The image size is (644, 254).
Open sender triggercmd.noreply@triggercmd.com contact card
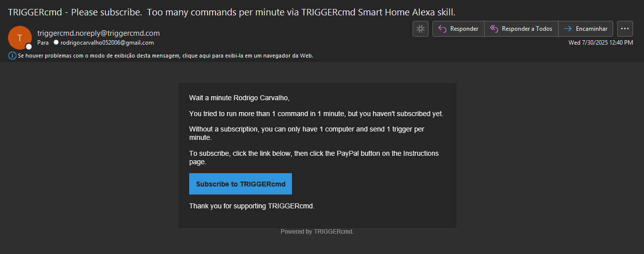(98, 33)
